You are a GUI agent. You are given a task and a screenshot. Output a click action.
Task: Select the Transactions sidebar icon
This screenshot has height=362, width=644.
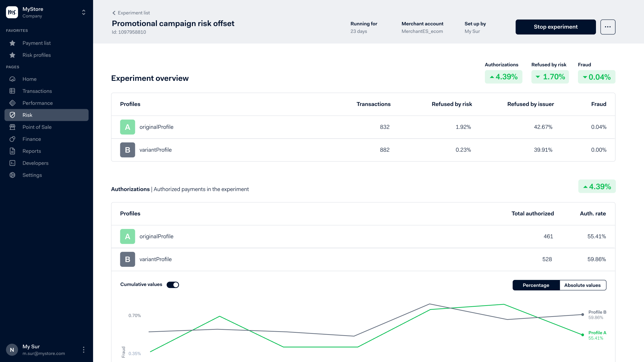pos(12,91)
